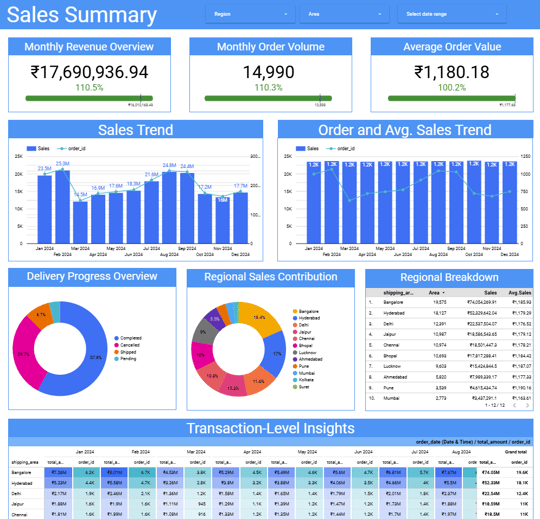Click order_id legend in Order and Avg. Sales Trend
540x519 pixels.
[341, 148]
